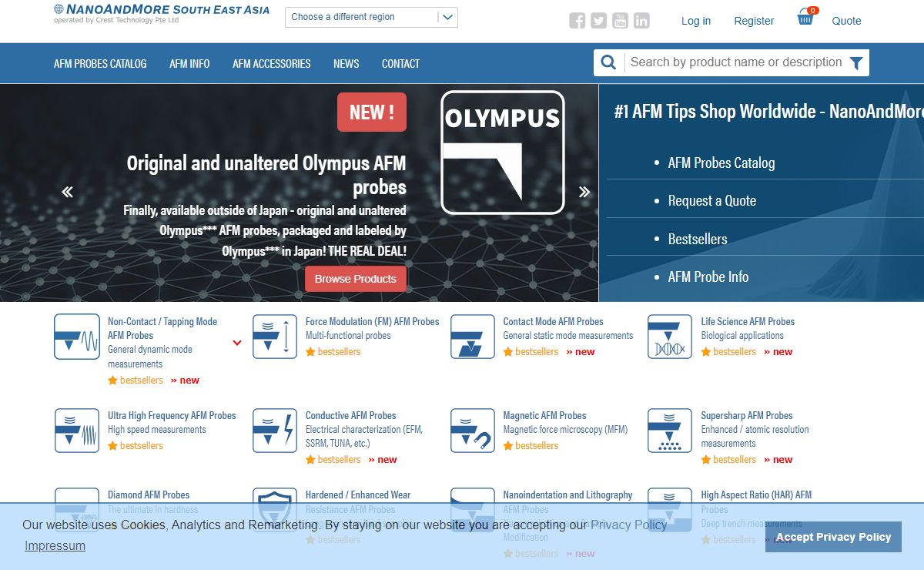The height and width of the screenshot is (570, 924).
Task: Open Contact Mode AFM Probes category
Action: coord(554,321)
